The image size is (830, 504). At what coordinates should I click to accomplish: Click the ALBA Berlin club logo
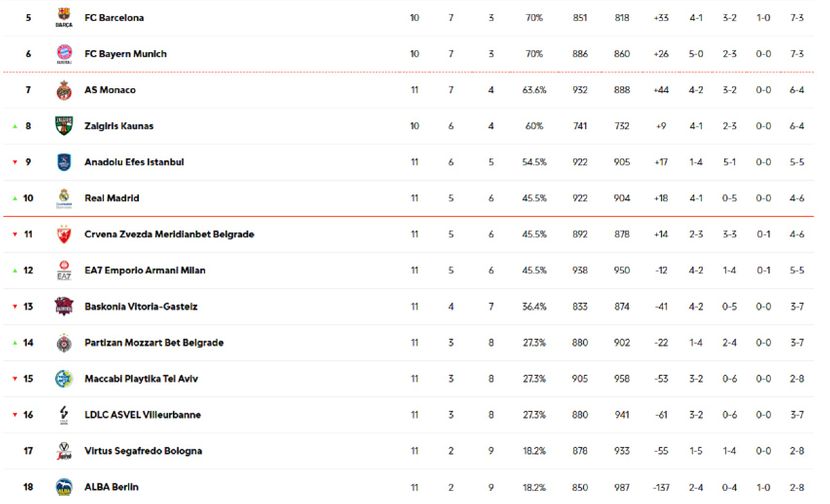pos(64,487)
